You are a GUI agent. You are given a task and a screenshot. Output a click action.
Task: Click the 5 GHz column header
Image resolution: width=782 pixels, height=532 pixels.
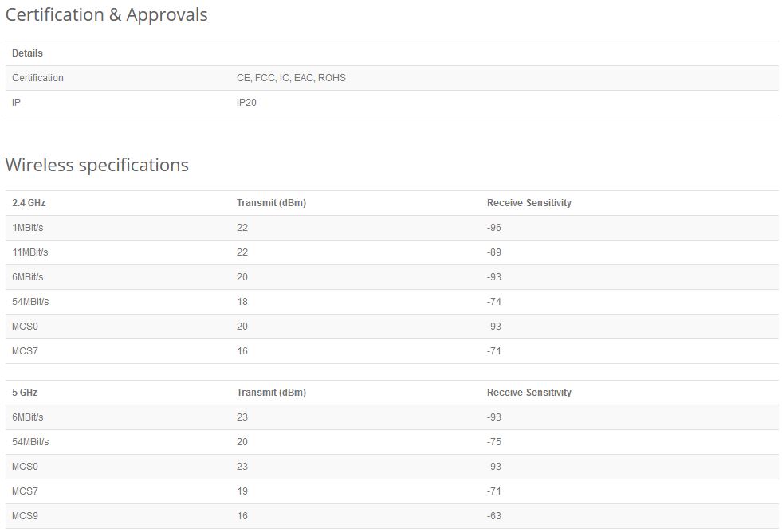[25, 393]
